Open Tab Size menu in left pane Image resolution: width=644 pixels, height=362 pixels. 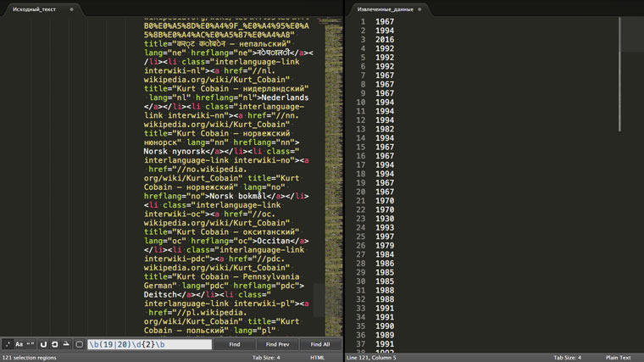point(266,358)
